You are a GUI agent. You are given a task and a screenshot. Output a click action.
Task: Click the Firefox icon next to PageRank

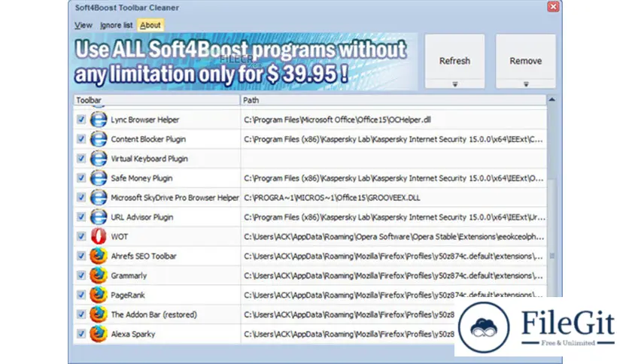click(x=99, y=295)
